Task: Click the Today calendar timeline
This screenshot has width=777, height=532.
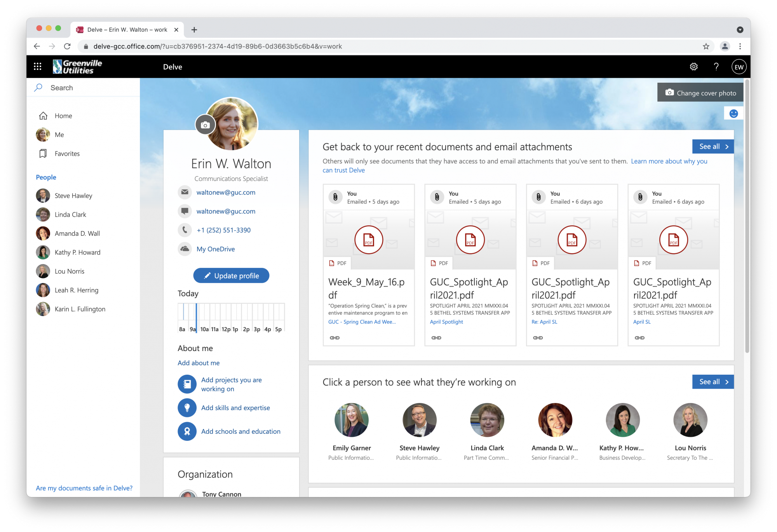Action: 231,318
